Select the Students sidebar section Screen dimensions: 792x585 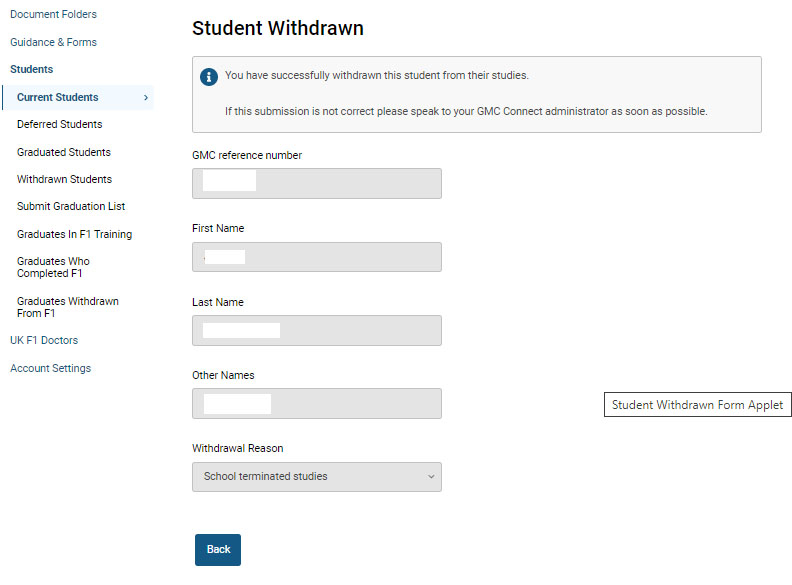31,69
